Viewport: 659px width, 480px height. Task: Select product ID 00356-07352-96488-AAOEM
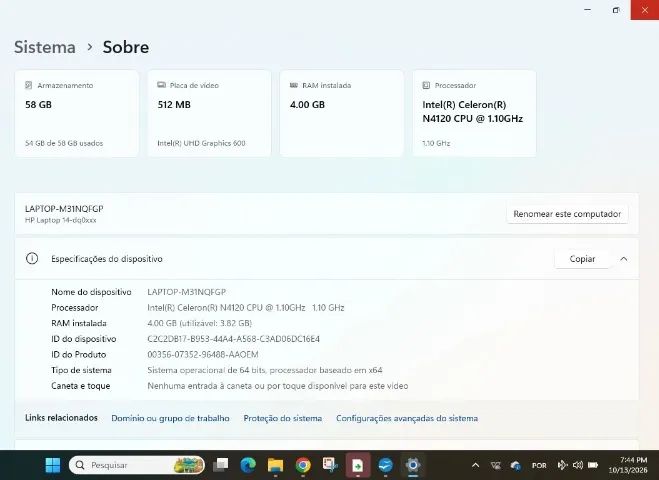coord(203,354)
